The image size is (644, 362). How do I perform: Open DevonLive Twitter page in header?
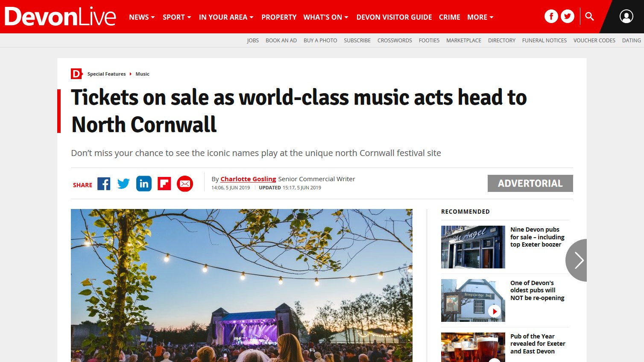(x=568, y=17)
